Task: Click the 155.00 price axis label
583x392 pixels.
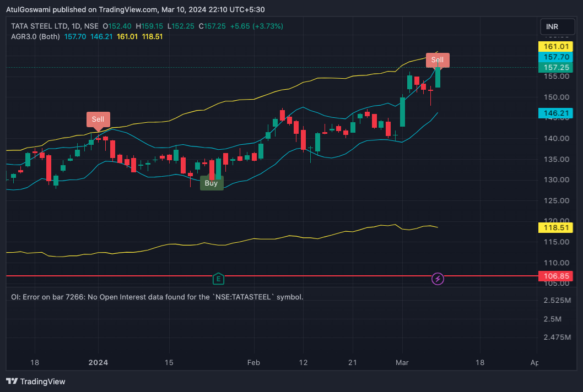Action: (556, 77)
